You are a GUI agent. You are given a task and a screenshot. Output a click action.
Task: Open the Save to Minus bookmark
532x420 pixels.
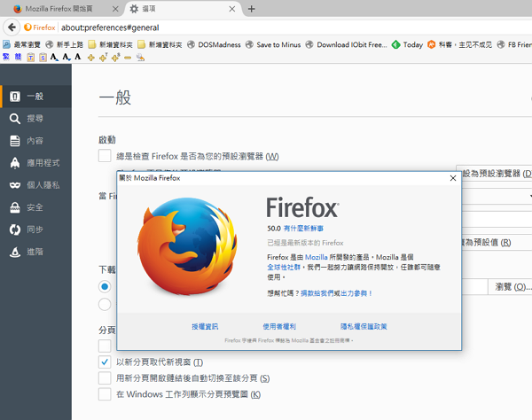tap(273, 44)
